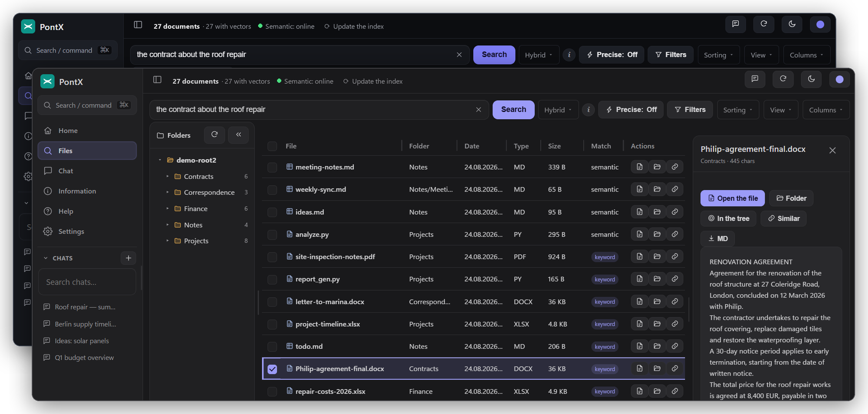Expand the Correspondence folder
The width and height of the screenshot is (868, 414).
click(x=168, y=192)
